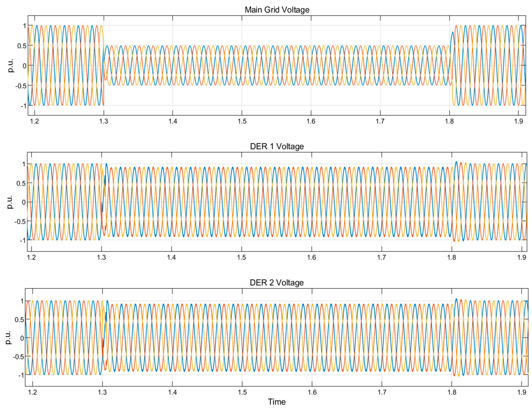Click the p.u. y-axis label of DER 2 plot
This screenshot has height=410, width=532.
coord(8,338)
